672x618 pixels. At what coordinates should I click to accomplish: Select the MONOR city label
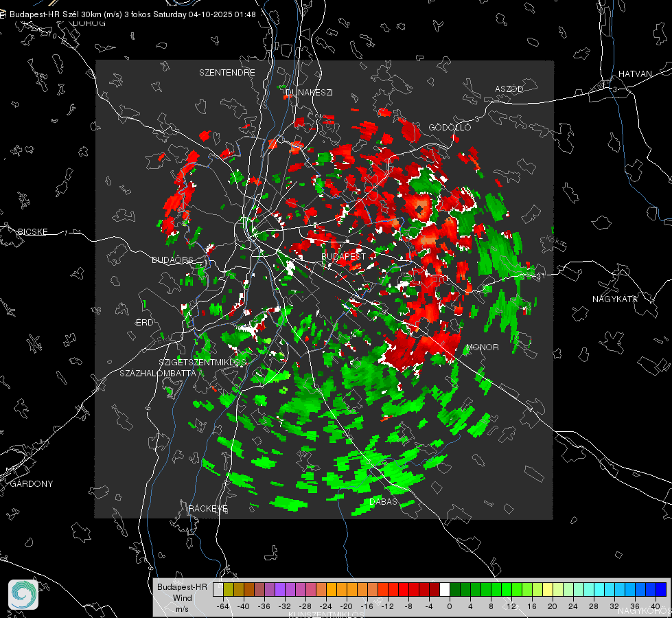coord(483,347)
